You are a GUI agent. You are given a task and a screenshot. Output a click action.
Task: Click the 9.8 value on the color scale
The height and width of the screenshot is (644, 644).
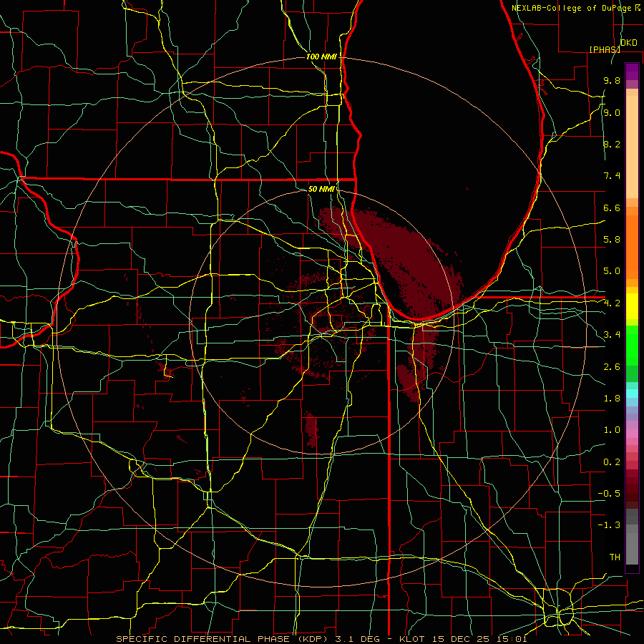[x=612, y=80]
